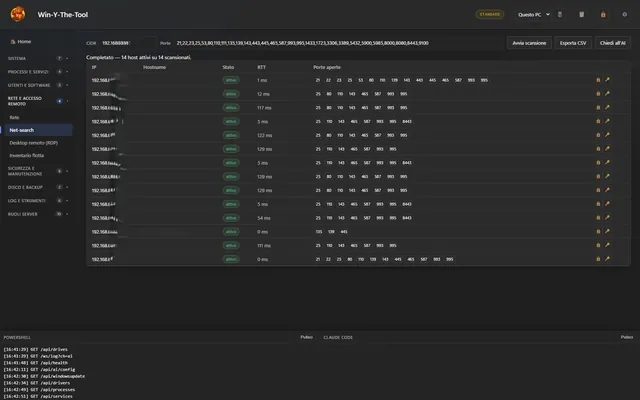Clear the PowerShell panel with Pulisci
Viewport: 640px width, 400px height.
click(307, 337)
